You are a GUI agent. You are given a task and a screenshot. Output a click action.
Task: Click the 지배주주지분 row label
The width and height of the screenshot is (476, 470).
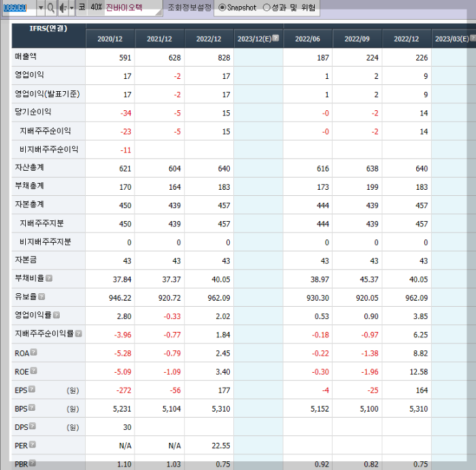(x=41, y=224)
